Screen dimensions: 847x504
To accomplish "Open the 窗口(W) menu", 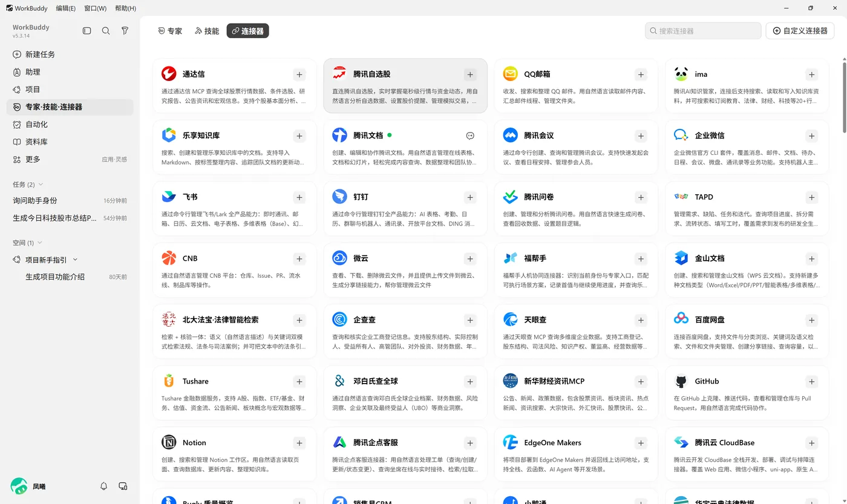I will point(96,8).
